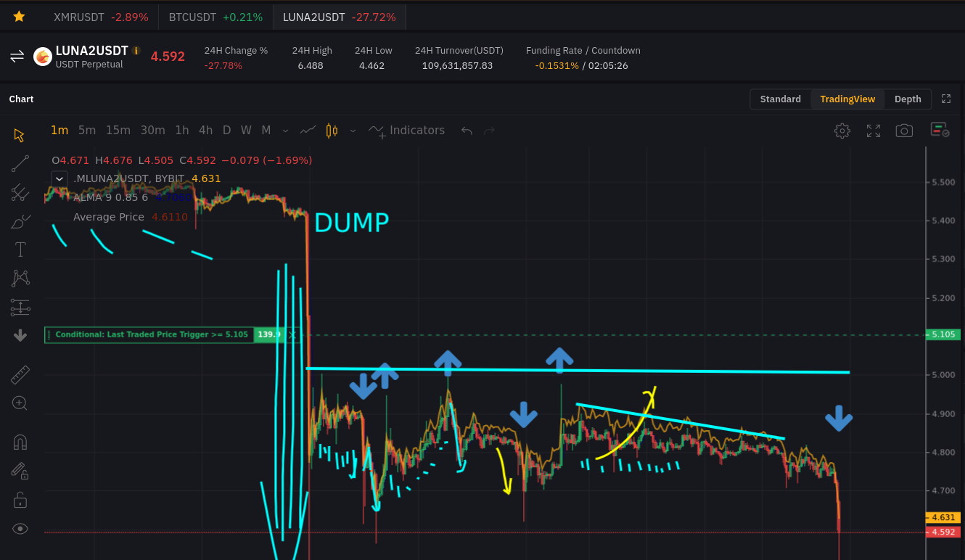965x560 pixels.
Task: Toggle hide all drawings eye icon
Action: tap(20, 529)
